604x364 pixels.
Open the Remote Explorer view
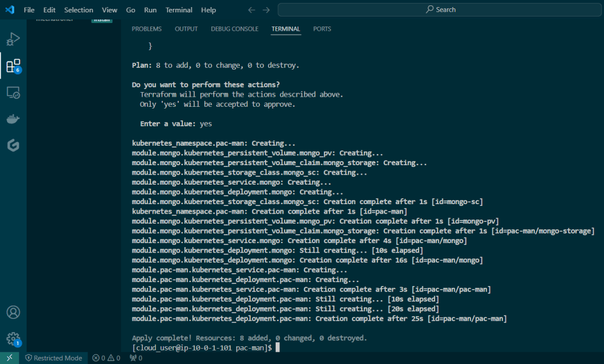13,93
